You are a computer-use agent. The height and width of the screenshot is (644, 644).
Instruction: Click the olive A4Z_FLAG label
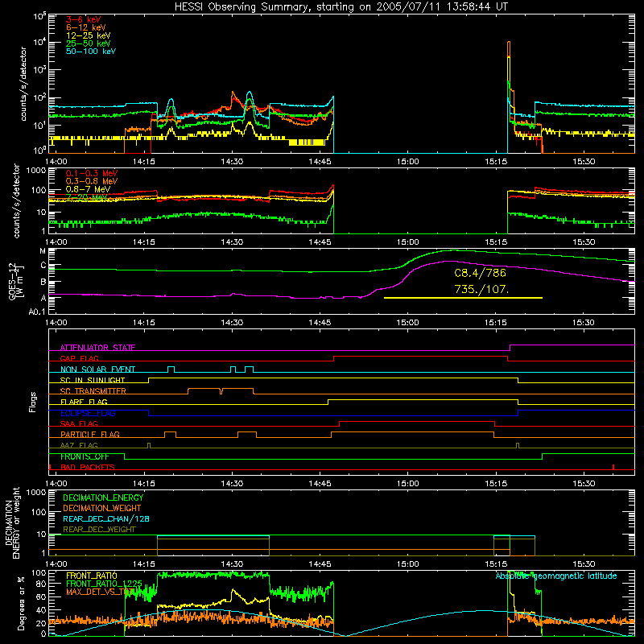pyautogui.click(x=79, y=446)
